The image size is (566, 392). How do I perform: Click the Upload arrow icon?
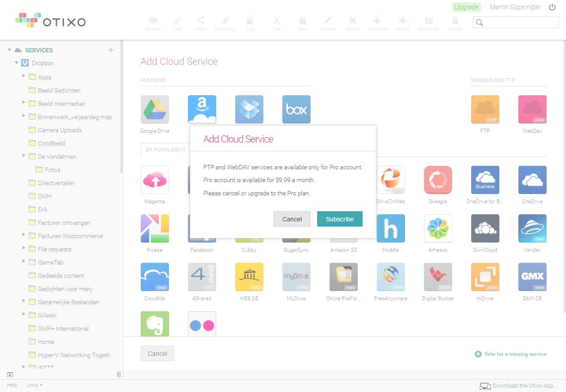pos(402,20)
